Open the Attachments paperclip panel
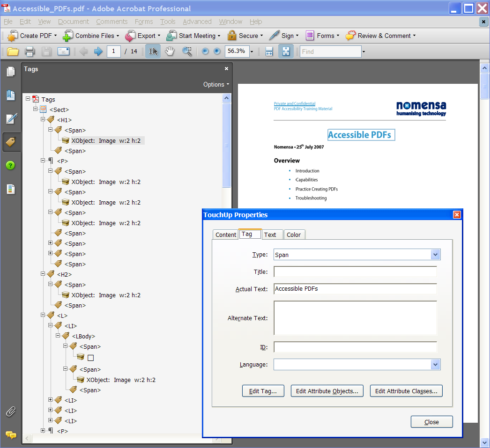This screenshot has width=490, height=448. pyautogui.click(x=11, y=412)
